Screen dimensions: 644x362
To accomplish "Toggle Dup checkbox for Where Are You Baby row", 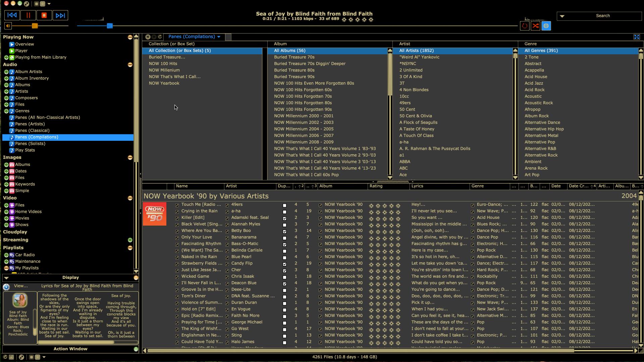I will point(284,232).
